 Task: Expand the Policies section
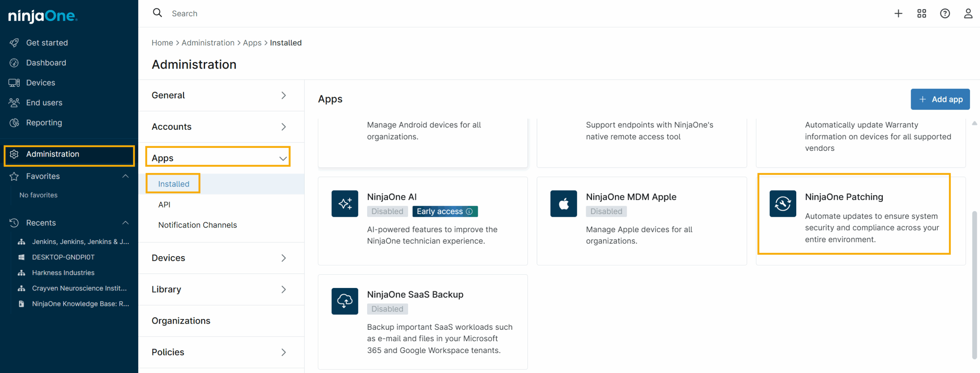point(283,352)
